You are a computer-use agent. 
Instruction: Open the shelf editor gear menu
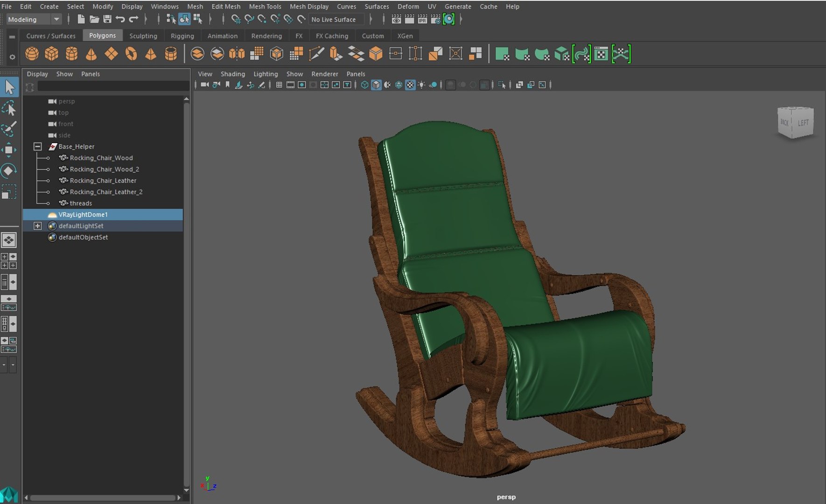click(x=12, y=57)
